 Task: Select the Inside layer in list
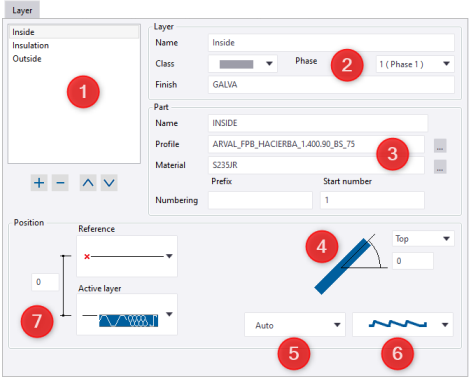(74, 32)
